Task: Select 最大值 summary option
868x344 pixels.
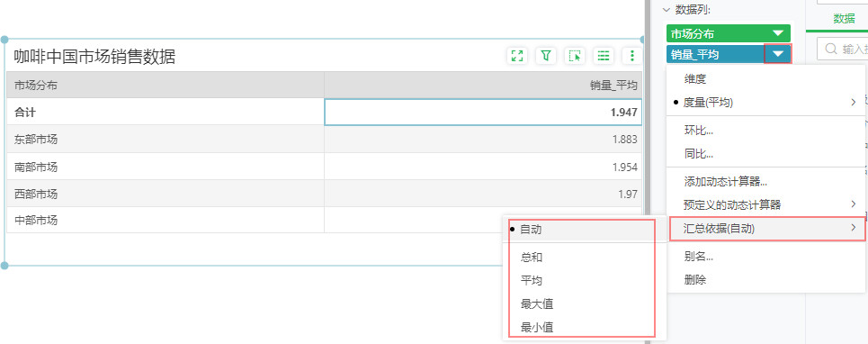Action: 585,303
